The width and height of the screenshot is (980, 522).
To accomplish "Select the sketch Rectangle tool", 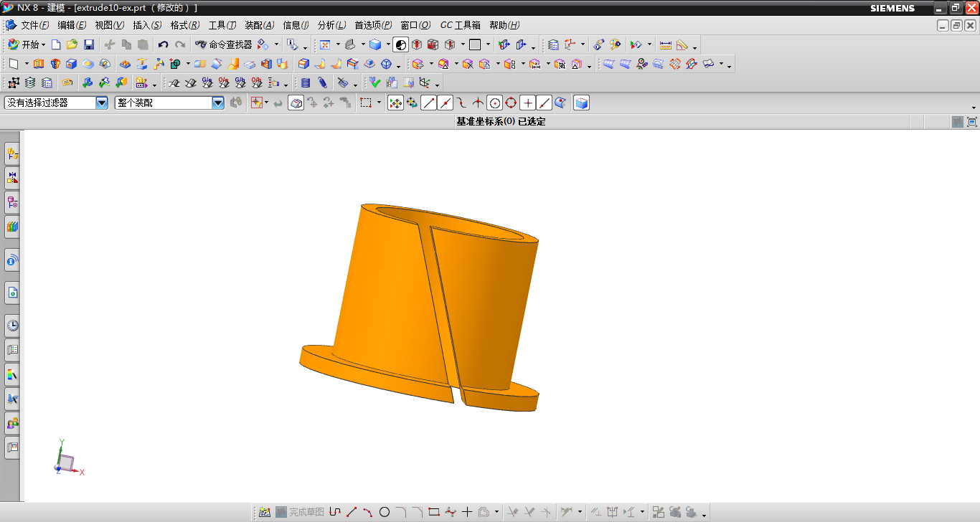I will point(434,512).
